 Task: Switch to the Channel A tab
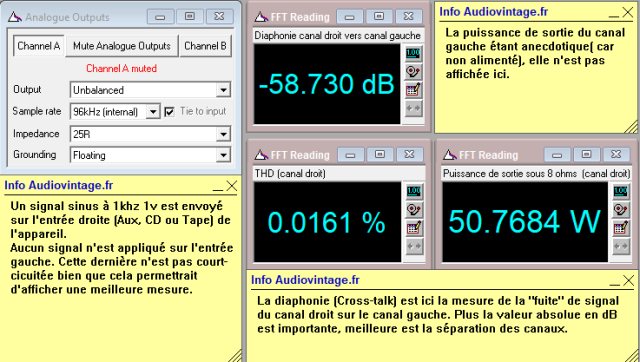tap(38, 46)
